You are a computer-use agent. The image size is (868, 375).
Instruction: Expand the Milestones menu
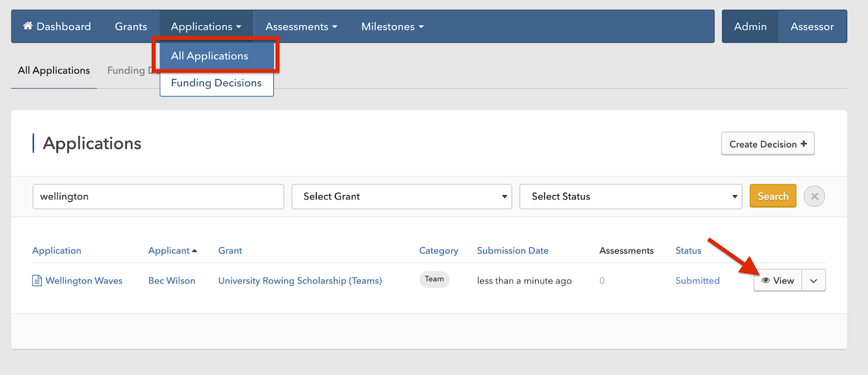click(x=392, y=27)
